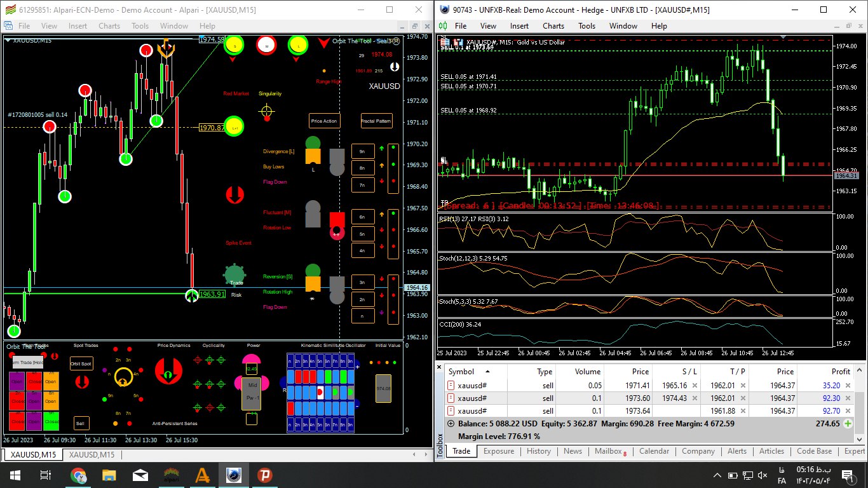Click the Singularity crosshair icon

tap(267, 112)
